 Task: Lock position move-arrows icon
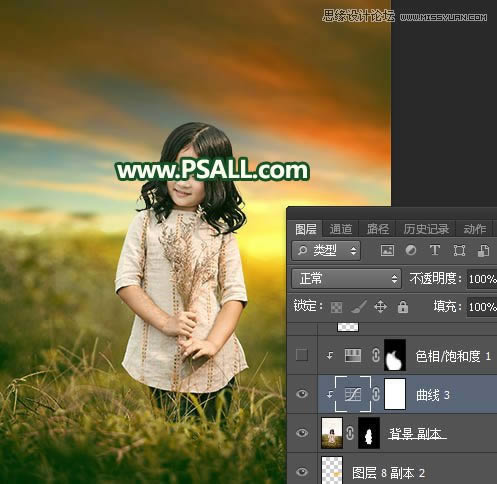380,307
